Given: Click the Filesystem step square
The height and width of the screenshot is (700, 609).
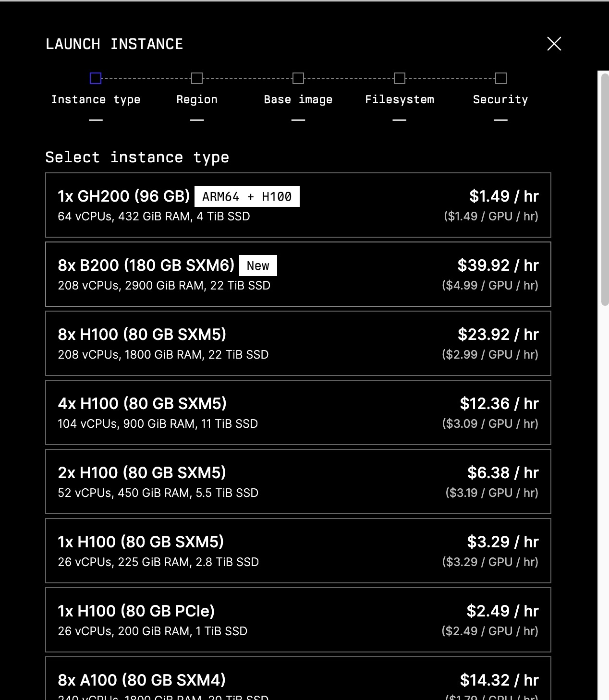Looking at the screenshot, I should (400, 78).
